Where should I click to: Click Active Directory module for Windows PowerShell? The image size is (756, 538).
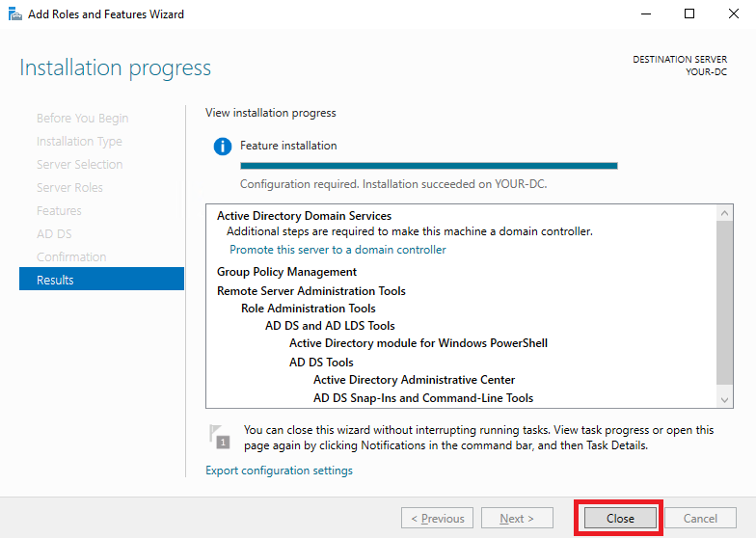418,343
